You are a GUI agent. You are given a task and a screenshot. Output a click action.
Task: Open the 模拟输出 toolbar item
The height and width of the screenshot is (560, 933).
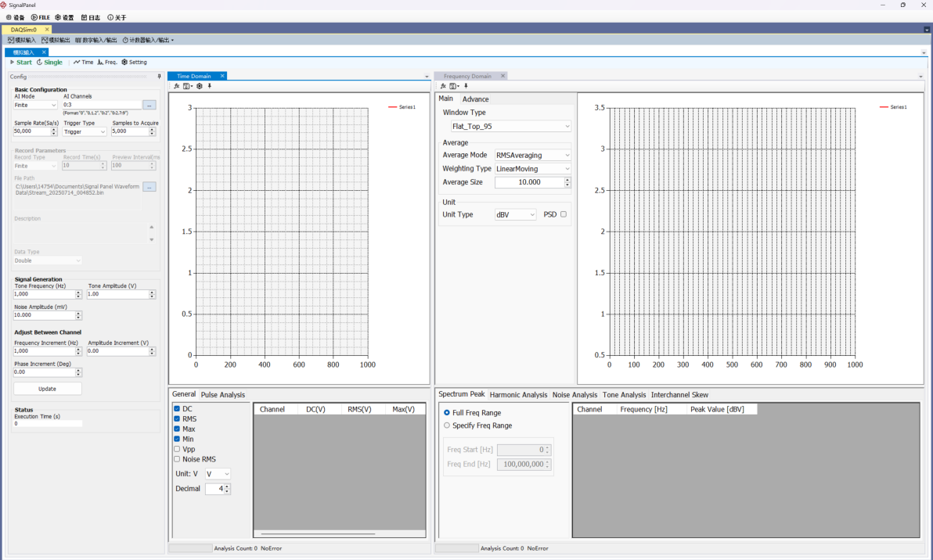pyautogui.click(x=56, y=40)
